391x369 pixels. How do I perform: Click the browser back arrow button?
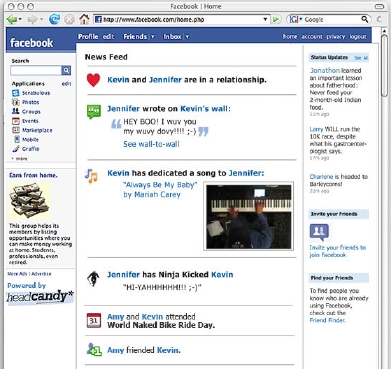coord(12,19)
